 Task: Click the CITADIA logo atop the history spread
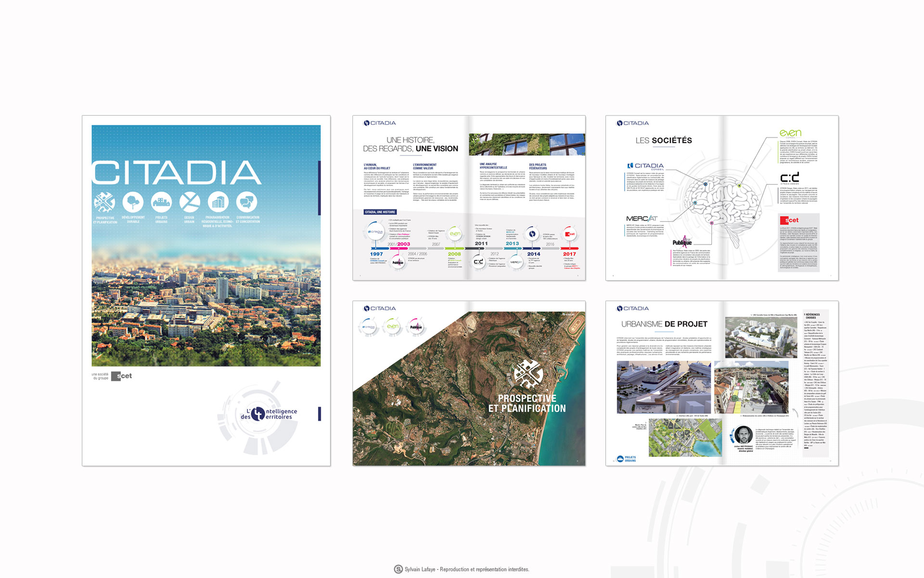click(380, 123)
